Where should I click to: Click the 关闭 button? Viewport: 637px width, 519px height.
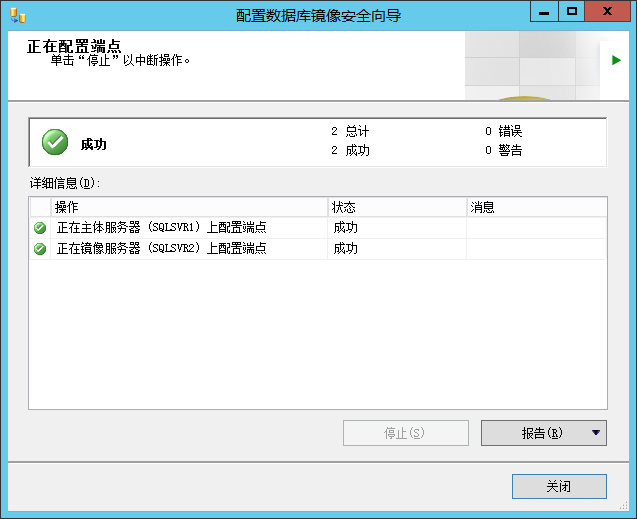tap(559, 486)
